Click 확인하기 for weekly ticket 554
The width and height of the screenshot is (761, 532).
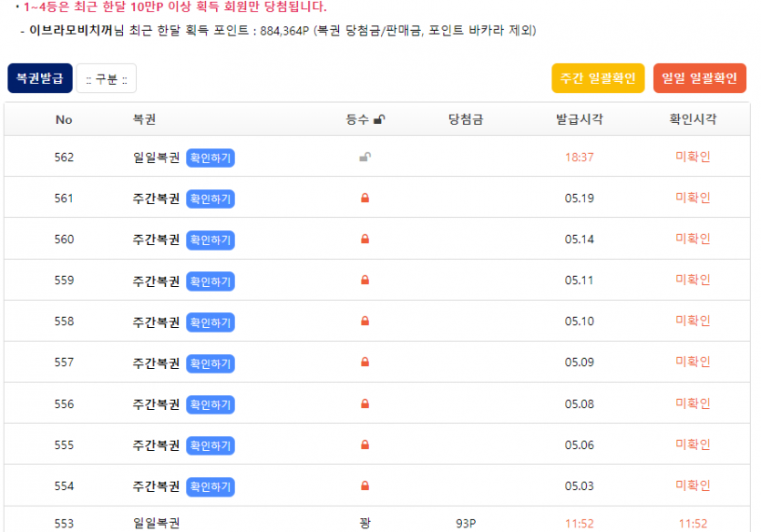tap(211, 486)
